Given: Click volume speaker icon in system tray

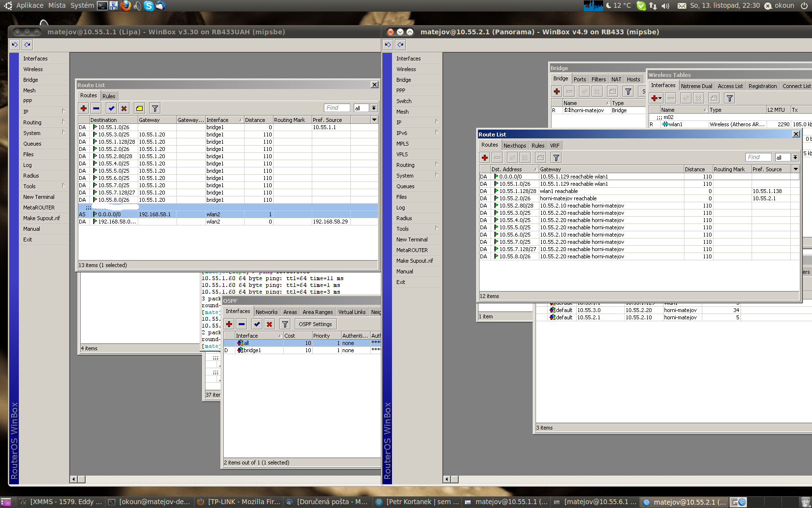Looking at the screenshot, I should (666, 6).
